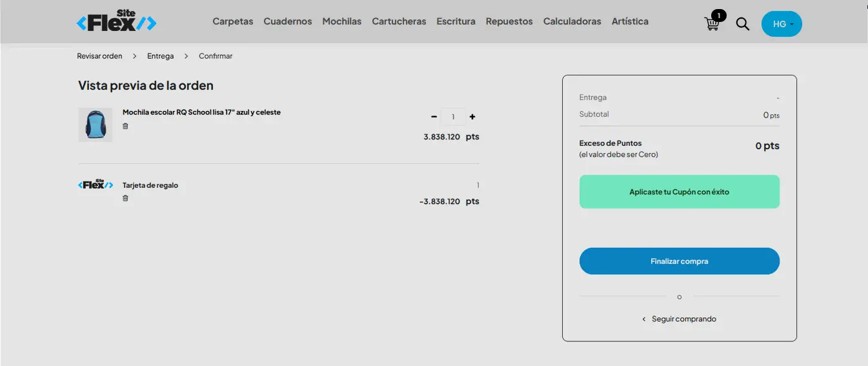
Task: Go back to Revisar orden breadcrumb
Action: [99, 56]
